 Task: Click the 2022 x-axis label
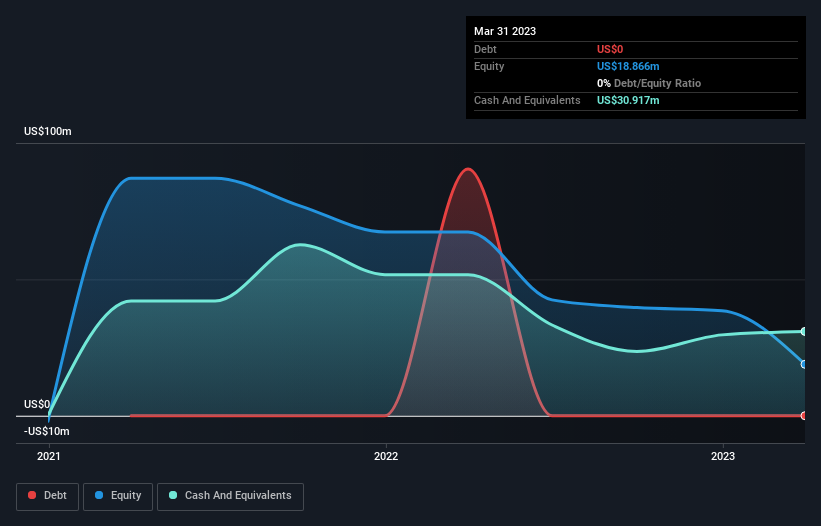(386, 456)
